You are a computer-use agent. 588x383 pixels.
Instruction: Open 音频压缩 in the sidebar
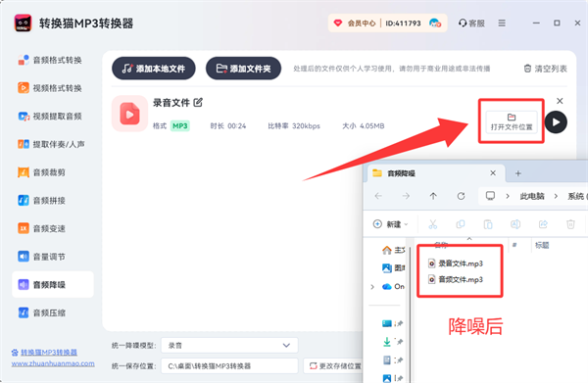click(42, 312)
